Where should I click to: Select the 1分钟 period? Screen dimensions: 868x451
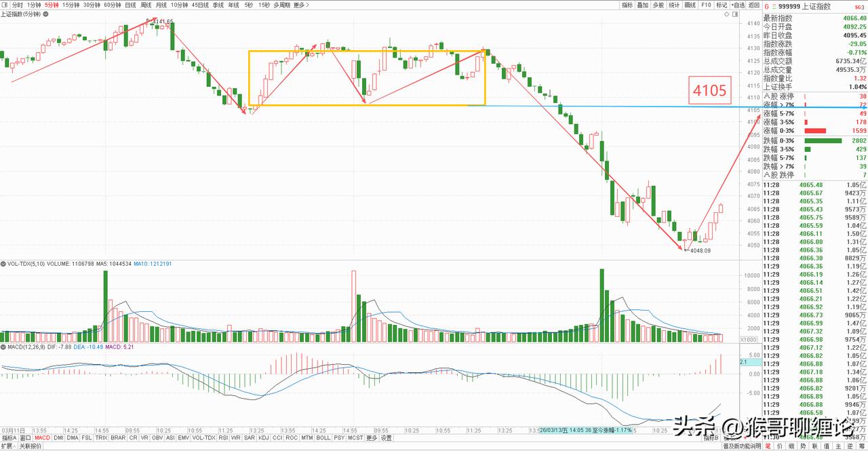pyautogui.click(x=34, y=5)
